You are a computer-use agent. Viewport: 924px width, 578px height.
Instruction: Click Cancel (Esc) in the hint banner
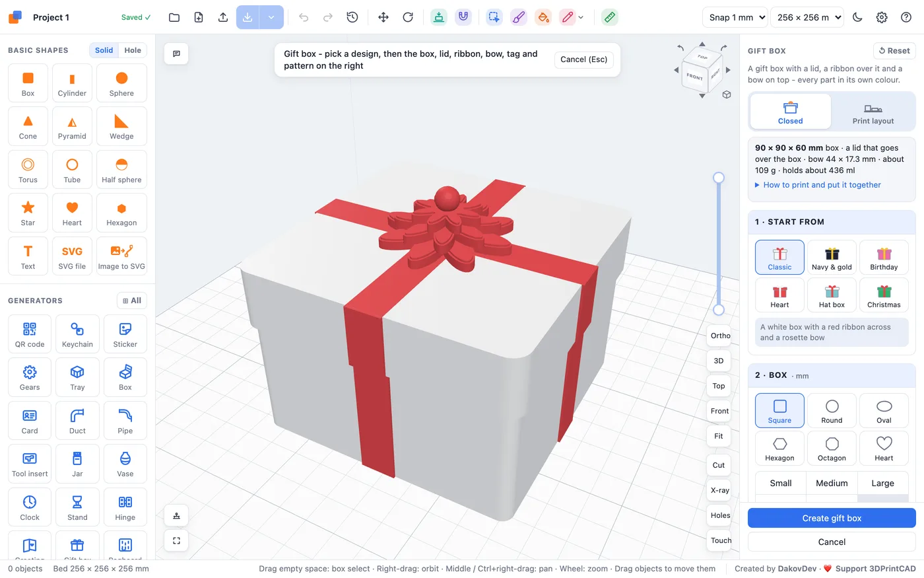click(583, 59)
